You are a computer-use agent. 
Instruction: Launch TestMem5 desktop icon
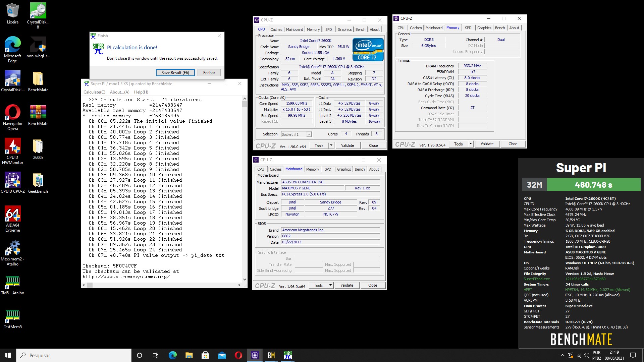tap(12, 318)
